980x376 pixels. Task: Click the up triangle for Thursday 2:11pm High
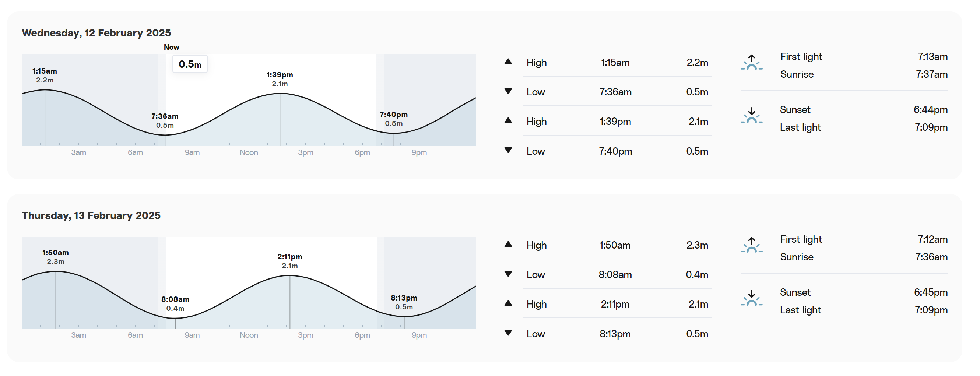(x=508, y=303)
